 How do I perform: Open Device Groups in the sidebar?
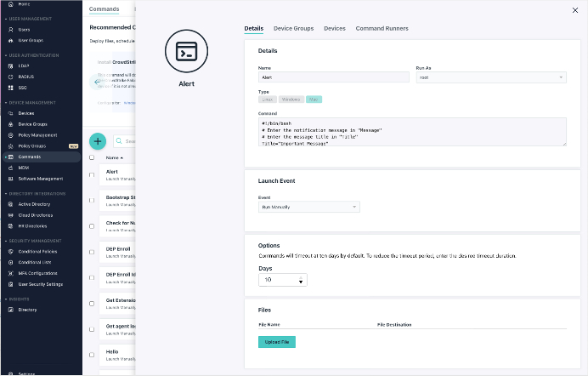point(32,123)
